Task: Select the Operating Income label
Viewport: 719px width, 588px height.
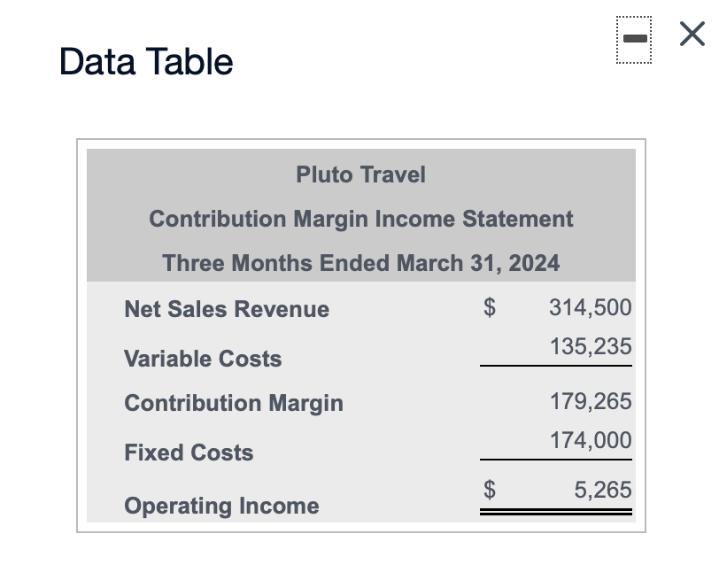Action: pos(220,506)
